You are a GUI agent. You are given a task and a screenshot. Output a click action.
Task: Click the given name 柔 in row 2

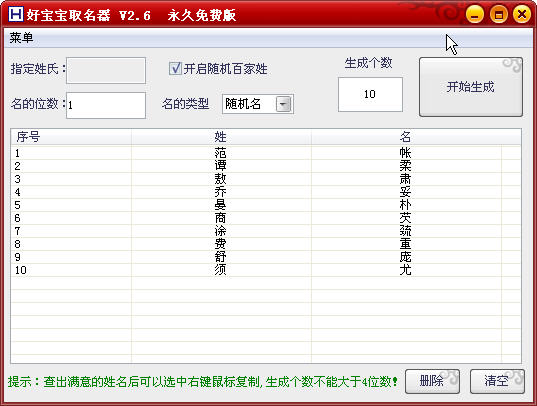(x=405, y=166)
